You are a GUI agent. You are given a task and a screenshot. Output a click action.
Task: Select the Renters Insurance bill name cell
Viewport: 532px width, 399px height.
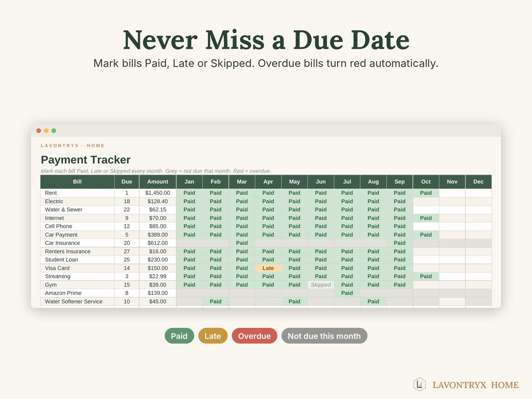(77, 251)
